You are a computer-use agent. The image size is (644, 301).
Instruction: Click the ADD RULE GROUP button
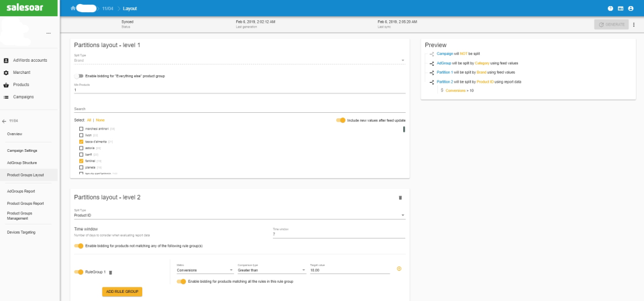coord(122,292)
